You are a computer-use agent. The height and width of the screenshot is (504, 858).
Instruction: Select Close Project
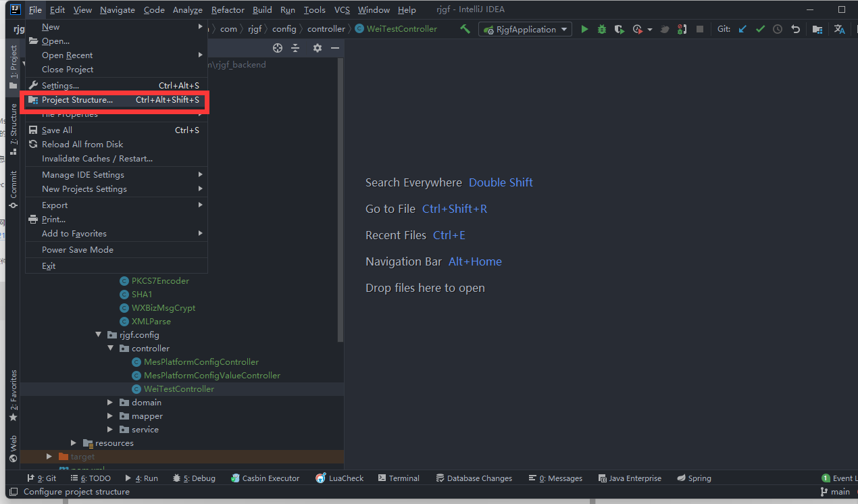116,70
